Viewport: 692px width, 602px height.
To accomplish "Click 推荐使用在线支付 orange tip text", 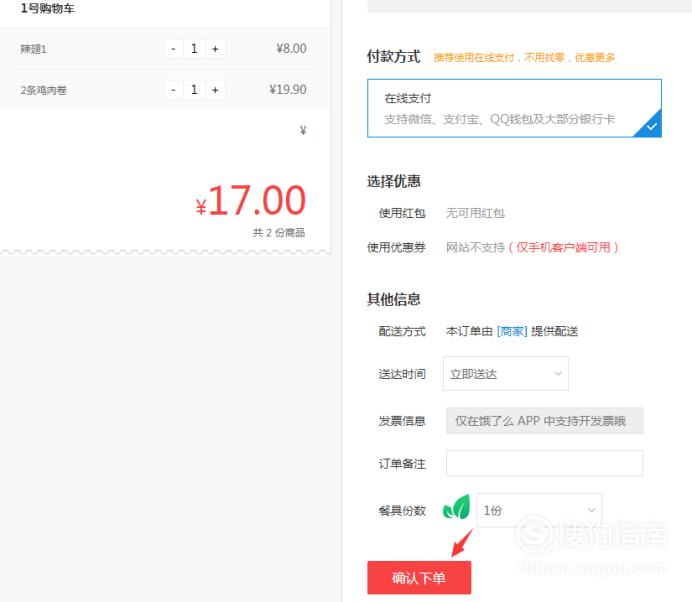I will click(524, 57).
